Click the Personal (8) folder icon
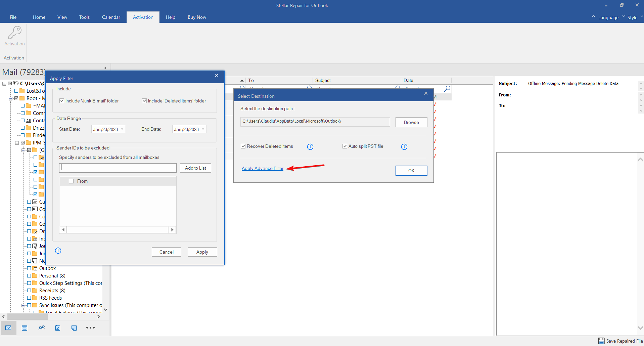The width and height of the screenshot is (644, 346). (35, 276)
